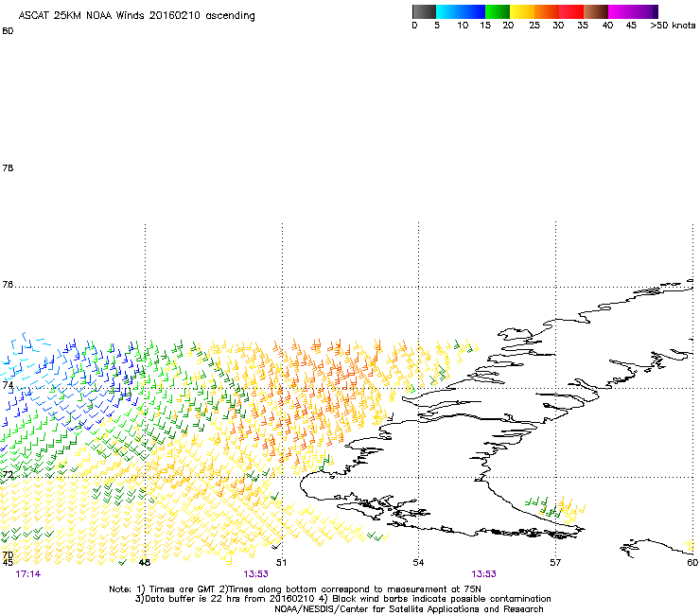Click the note line 'Data buffer is 22 hrs'
Image resolution: width=700 pixels, height=615 pixels.
(343, 599)
